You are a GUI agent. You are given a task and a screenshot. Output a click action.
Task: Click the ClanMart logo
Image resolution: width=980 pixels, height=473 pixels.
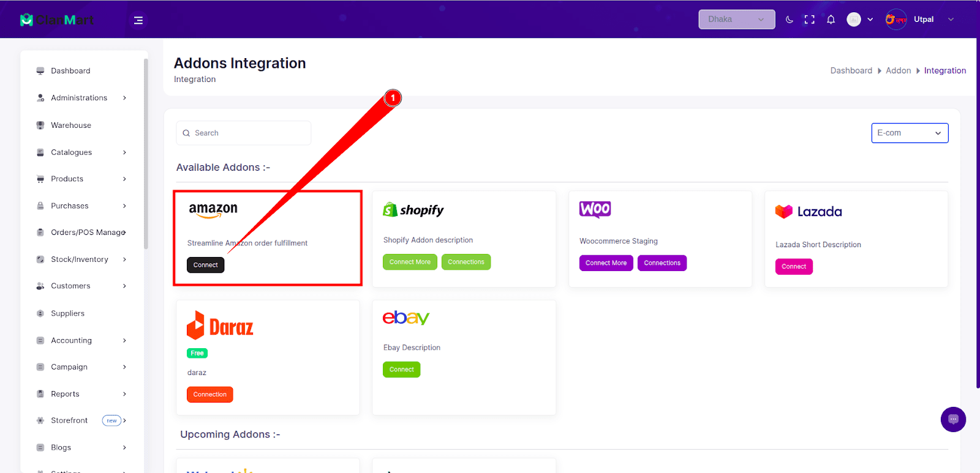click(x=57, y=20)
